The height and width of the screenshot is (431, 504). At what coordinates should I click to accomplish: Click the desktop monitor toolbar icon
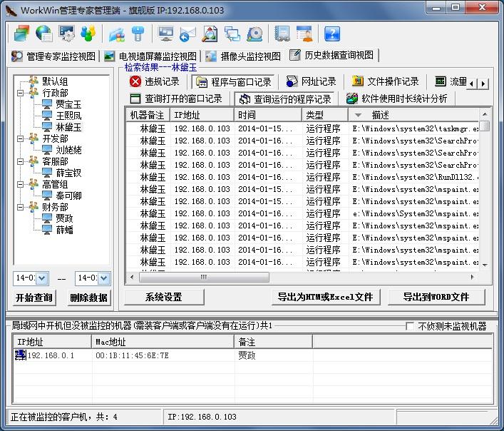click(166, 34)
